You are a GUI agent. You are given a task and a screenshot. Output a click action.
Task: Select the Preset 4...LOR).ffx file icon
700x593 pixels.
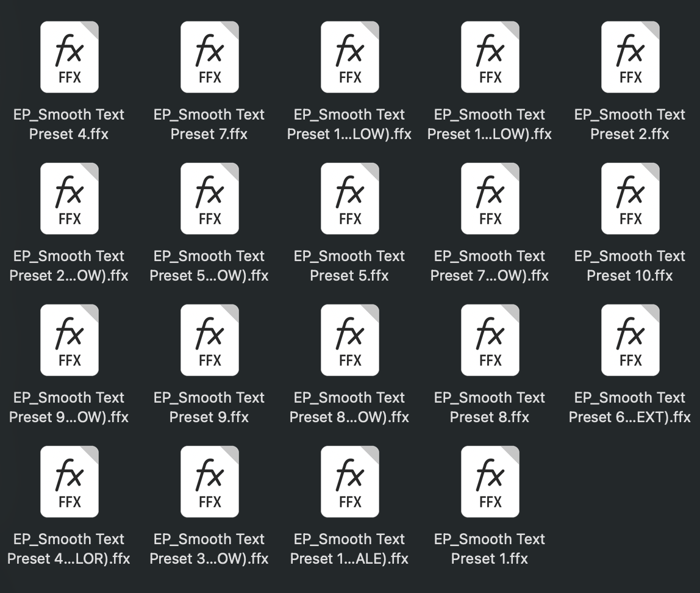(x=70, y=482)
